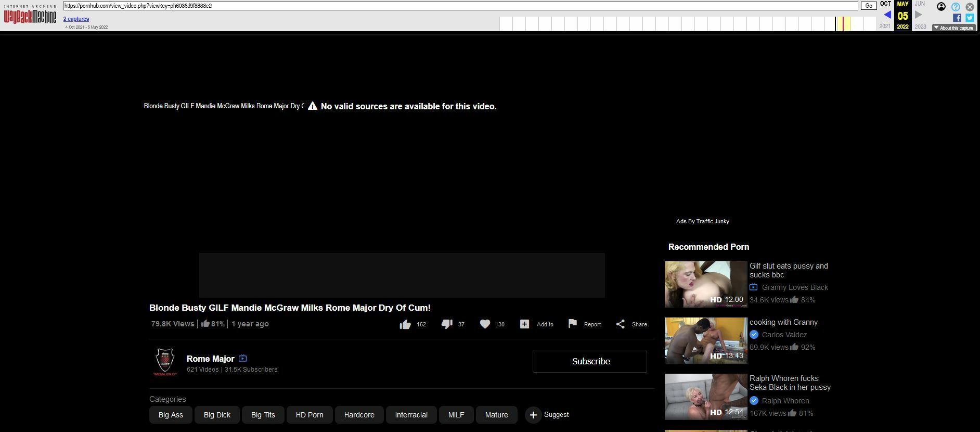Click the Go button in the Wayback toolbar
The width and height of the screenshot is (980, 432).
(868, 6)
